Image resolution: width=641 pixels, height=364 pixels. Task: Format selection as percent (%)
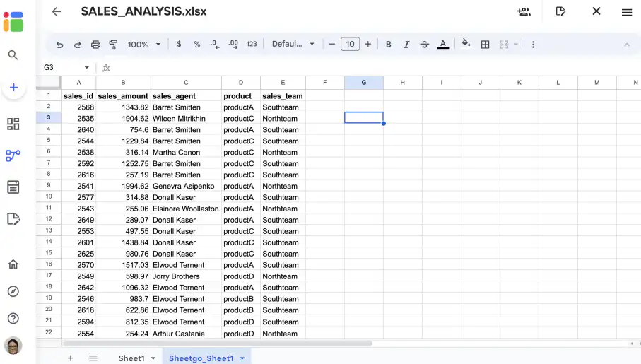197,44
